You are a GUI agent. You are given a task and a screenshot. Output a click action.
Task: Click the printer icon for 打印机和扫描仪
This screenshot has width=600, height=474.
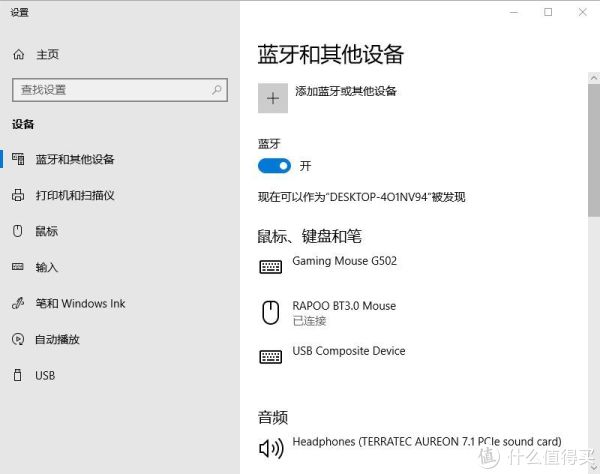click(18, 195)
